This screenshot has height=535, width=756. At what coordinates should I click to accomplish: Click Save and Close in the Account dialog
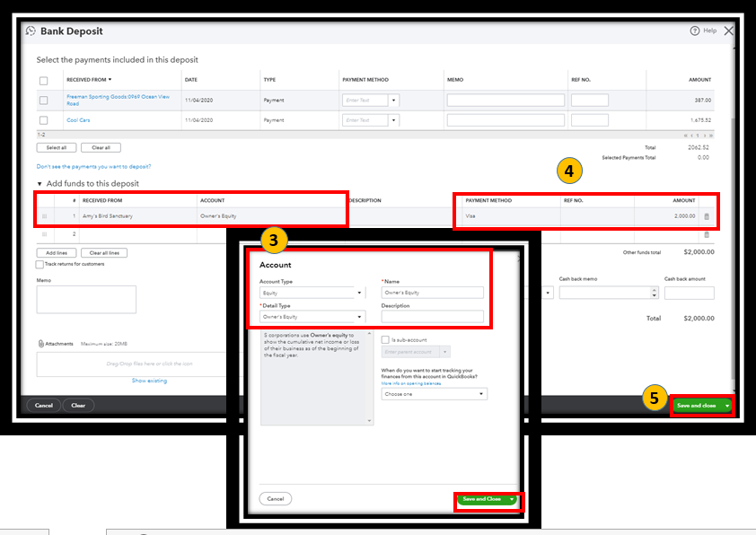481,499
